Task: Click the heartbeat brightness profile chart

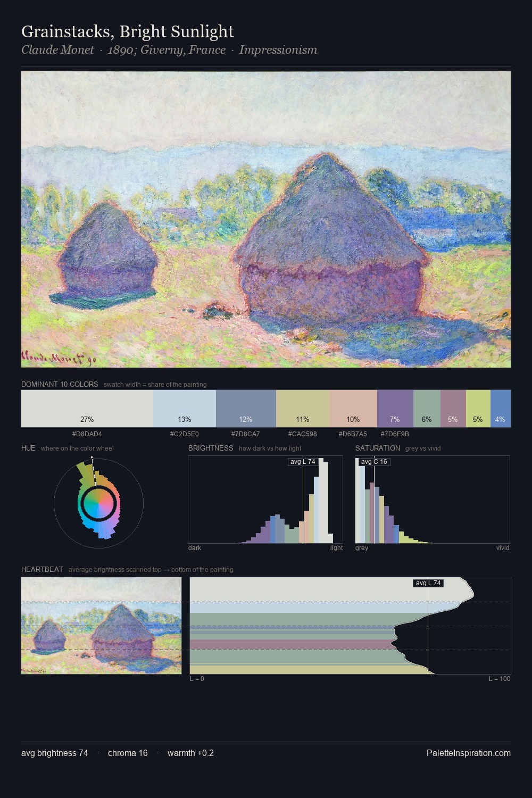Action: [x=350, y=626]
